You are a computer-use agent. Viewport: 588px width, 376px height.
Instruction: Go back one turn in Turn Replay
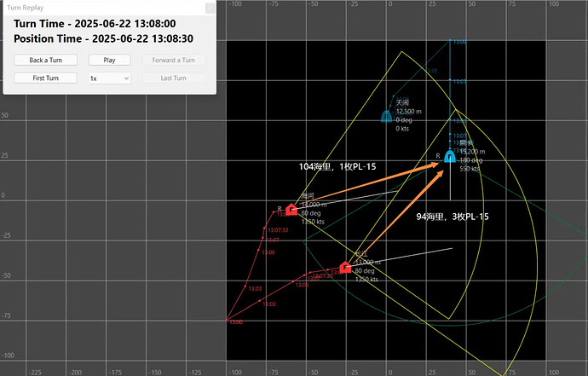(x=45, y=60)
